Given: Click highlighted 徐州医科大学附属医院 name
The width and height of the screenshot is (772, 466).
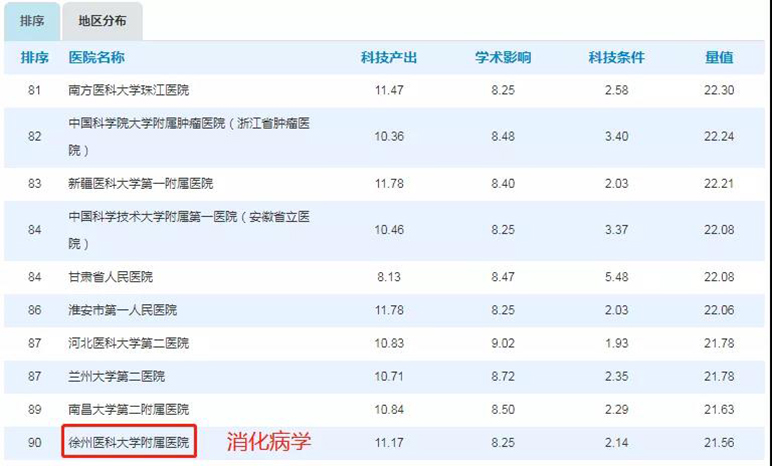Looking at the screenshot, I should [128, 441].
